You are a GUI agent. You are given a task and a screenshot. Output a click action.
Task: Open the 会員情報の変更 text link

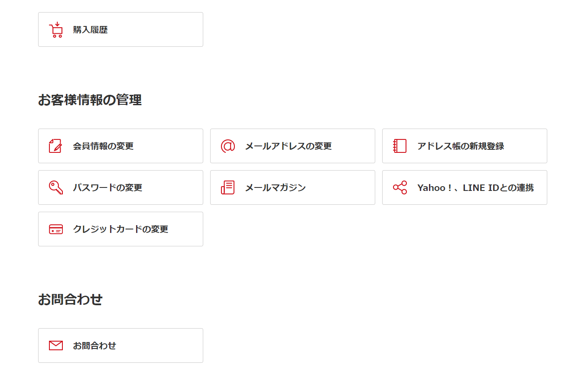103,146
